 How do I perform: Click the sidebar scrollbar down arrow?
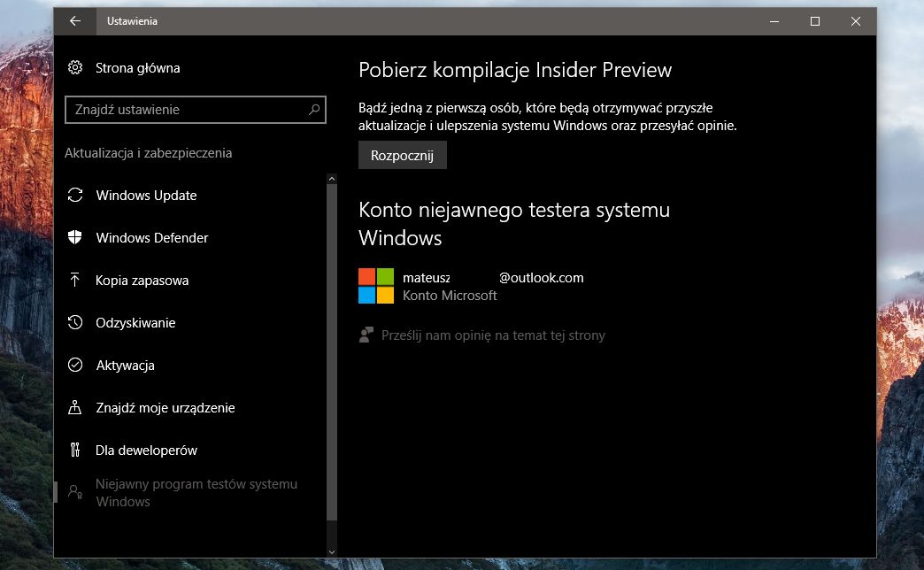[x=332, y=551]
